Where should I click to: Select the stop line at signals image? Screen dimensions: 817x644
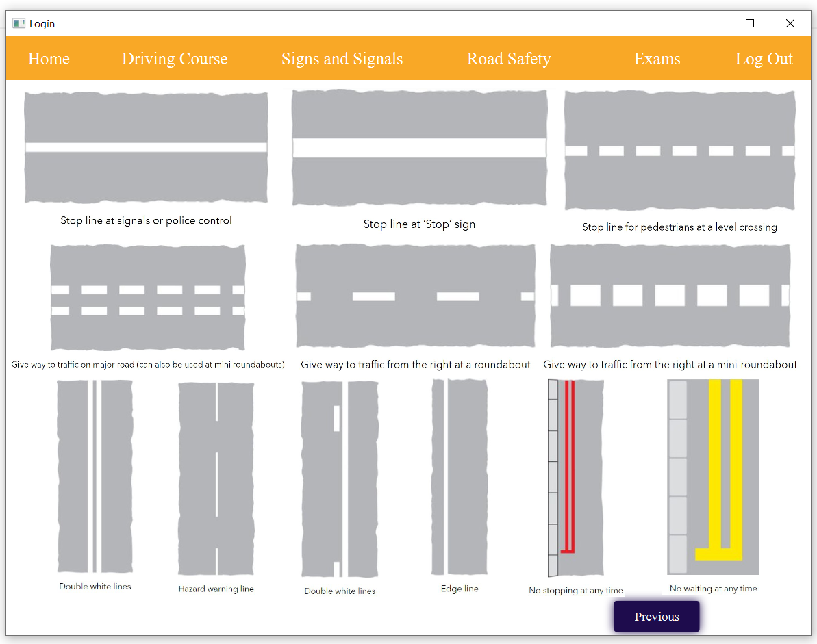coord(146,147)
